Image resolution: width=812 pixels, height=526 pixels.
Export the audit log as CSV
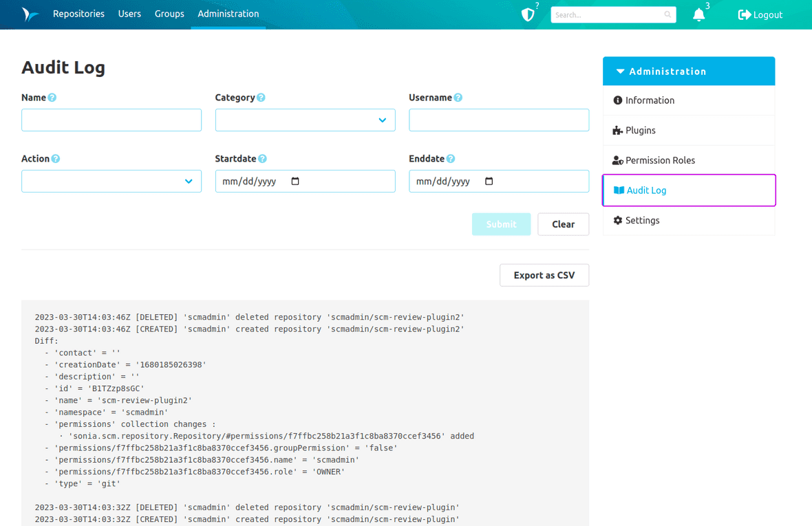click(544, 274)
